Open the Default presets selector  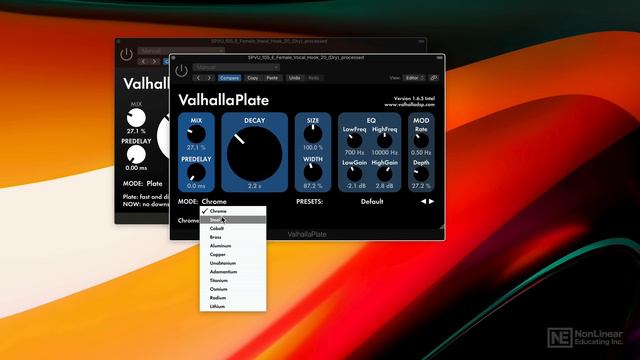(372, 202)
